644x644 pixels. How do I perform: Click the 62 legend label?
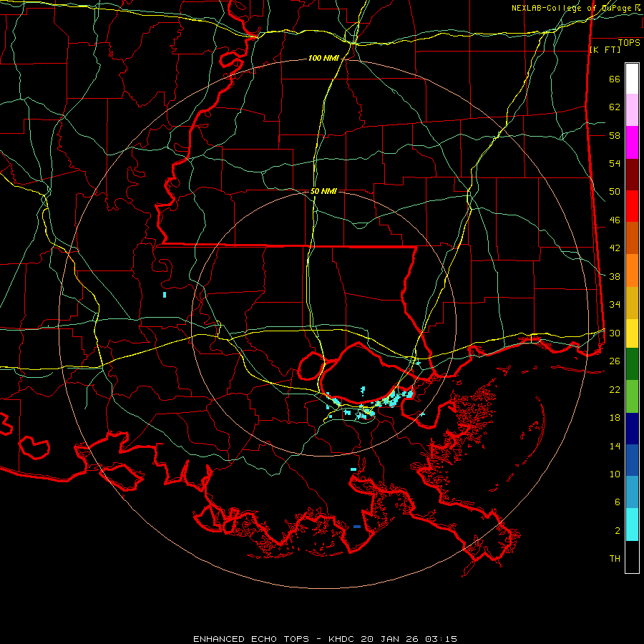(x=615, y=107)
